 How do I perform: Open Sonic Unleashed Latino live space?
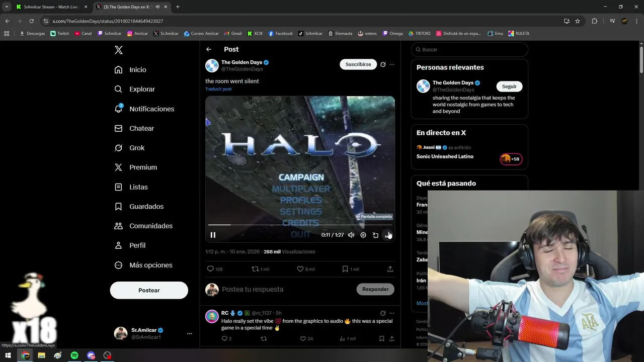[x=445, y=156]
